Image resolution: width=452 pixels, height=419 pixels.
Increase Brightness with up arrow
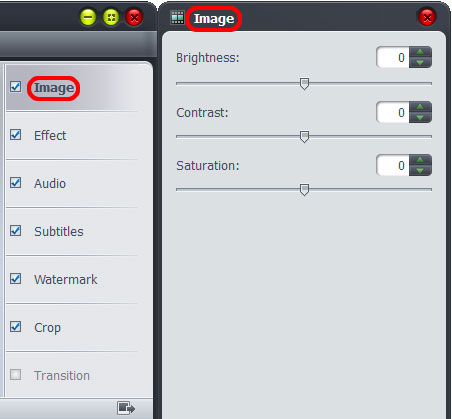pos(420,52)
